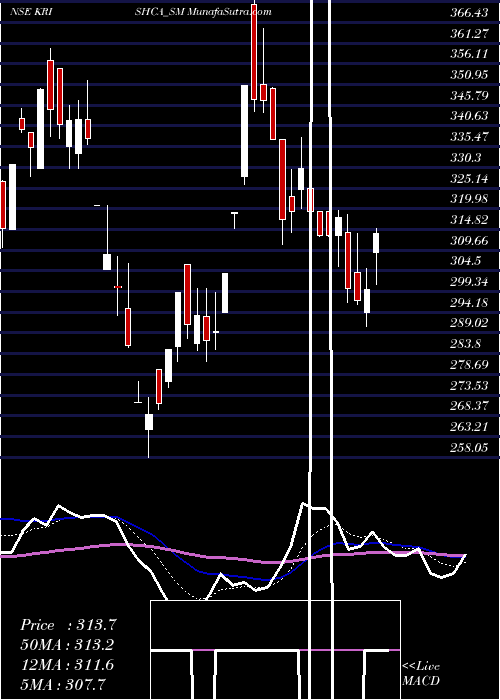Click the 356.11 price axis label
The width and height of the screenshot is (500, 700).
click(469, 54)
